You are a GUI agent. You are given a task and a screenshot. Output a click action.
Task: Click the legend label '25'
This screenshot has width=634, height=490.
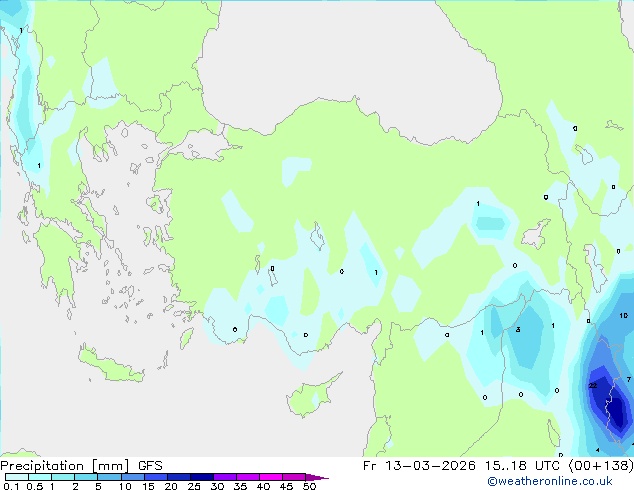[194, 486]
